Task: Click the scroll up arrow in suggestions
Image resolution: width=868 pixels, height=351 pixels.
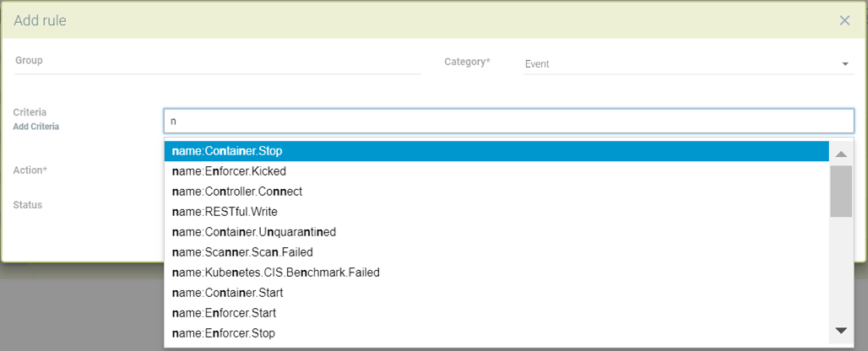Action: point(841,154)
